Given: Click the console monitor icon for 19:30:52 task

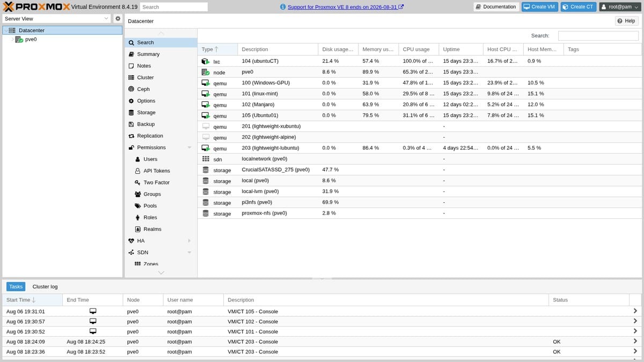Looking at the screenshot, I should pos(93,331).
